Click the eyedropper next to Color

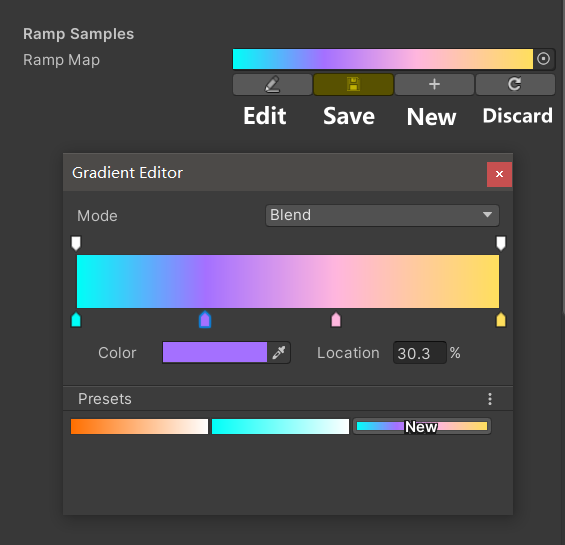click(x=279, y=353)
